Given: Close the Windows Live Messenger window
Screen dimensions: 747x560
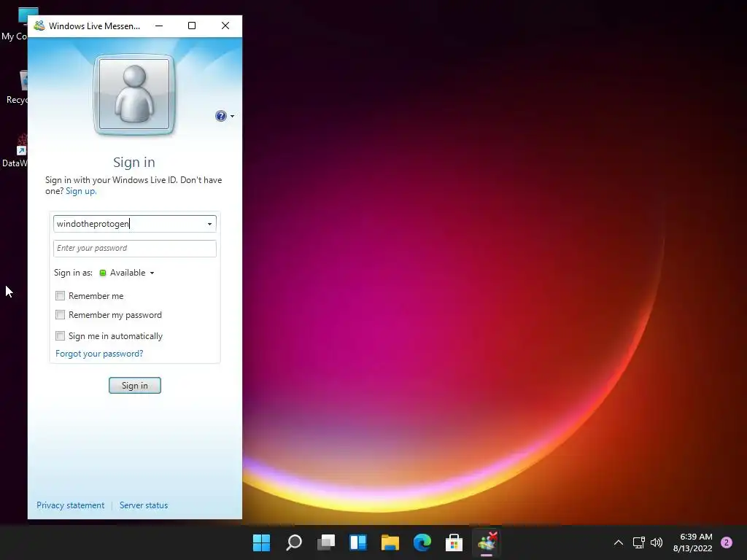Looking at the screenshot, I should (x=225, y=26).
